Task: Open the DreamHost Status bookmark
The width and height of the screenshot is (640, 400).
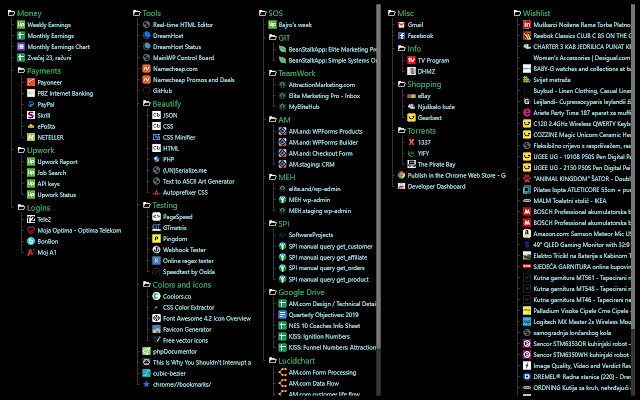Action: [x=177, y=47]
